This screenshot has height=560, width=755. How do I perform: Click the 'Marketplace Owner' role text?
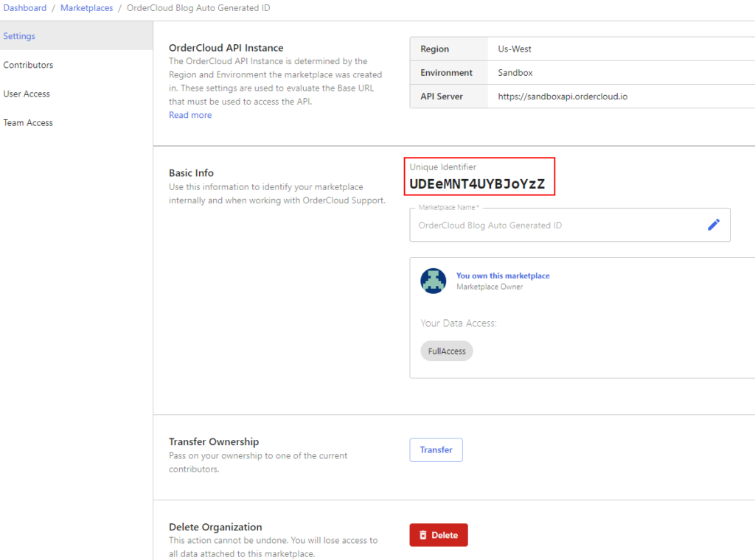click(x=490, y=287)
